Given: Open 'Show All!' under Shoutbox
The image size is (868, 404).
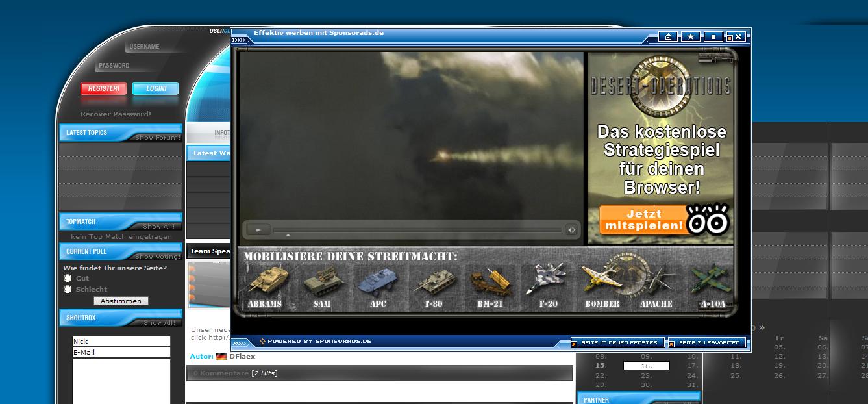Looking at the screenshot, I should 160,323.
